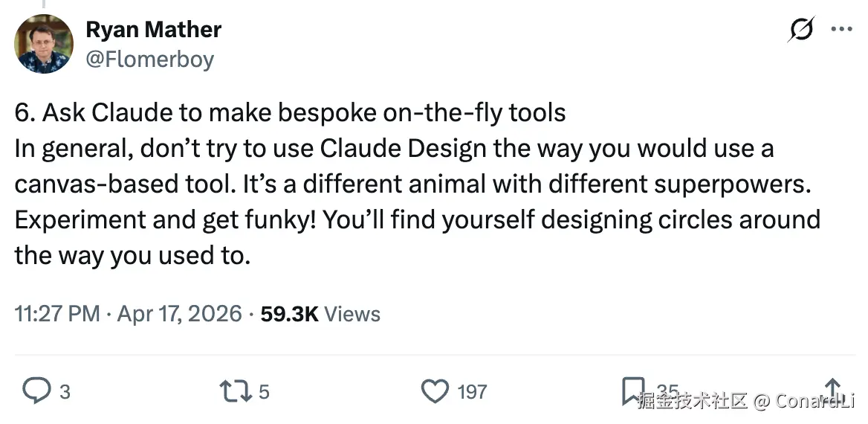
Task: Bookmark this tweet using the bookmark icon
Action: [632, 390]
